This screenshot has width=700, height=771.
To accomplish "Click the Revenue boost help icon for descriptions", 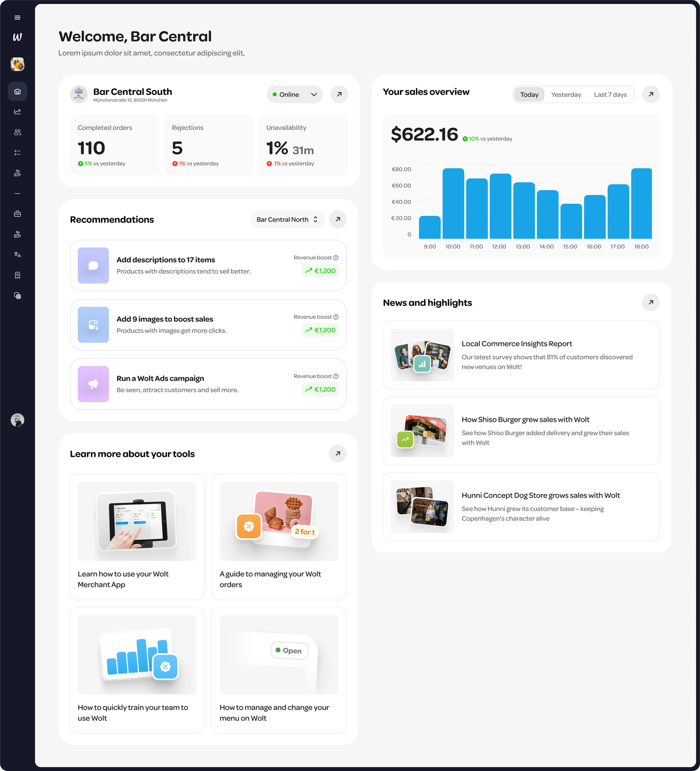I will click(x=336, y=258).
